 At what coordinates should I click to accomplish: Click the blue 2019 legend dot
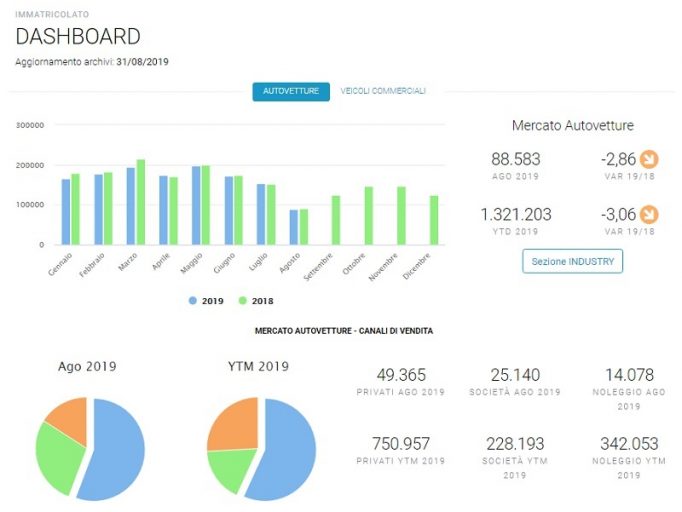193,301
